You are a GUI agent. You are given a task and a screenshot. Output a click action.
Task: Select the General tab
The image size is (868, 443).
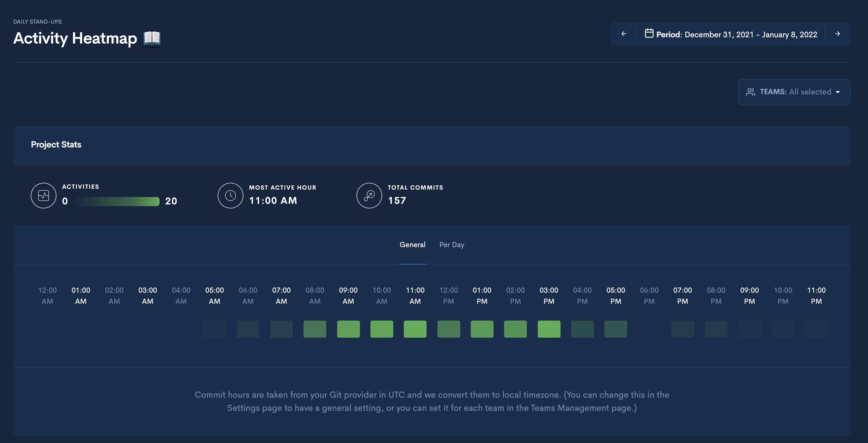coord(412,245)
